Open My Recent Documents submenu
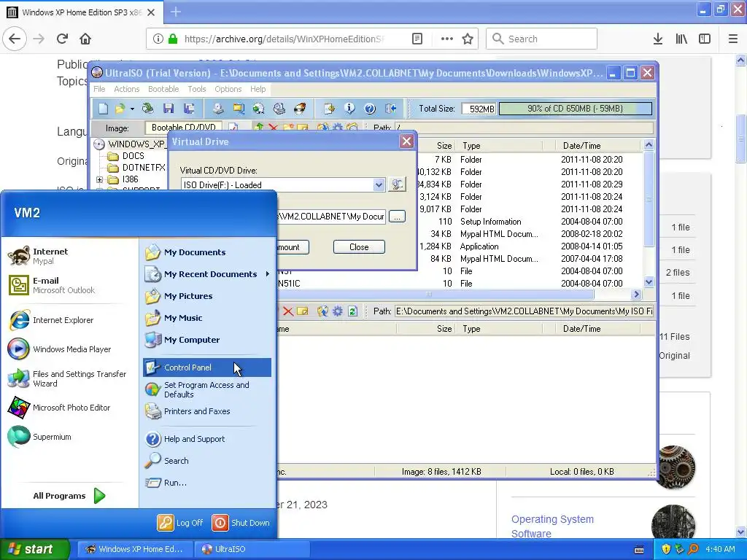 click(x=206, y=274)
